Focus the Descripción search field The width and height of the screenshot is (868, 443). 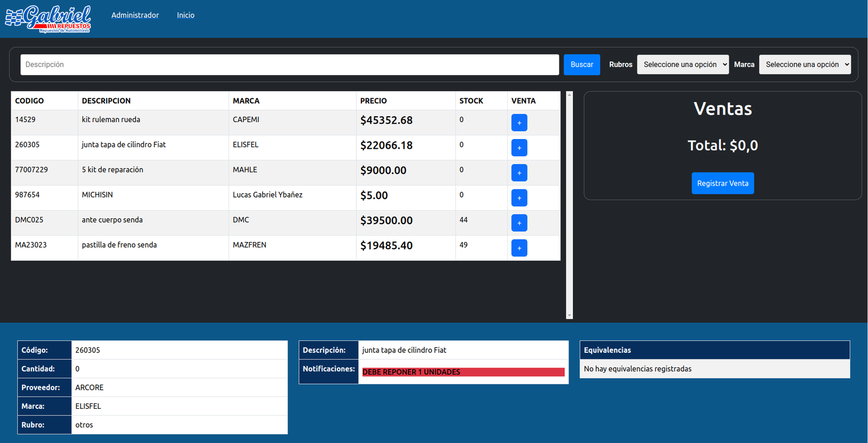tap(290, 65)
